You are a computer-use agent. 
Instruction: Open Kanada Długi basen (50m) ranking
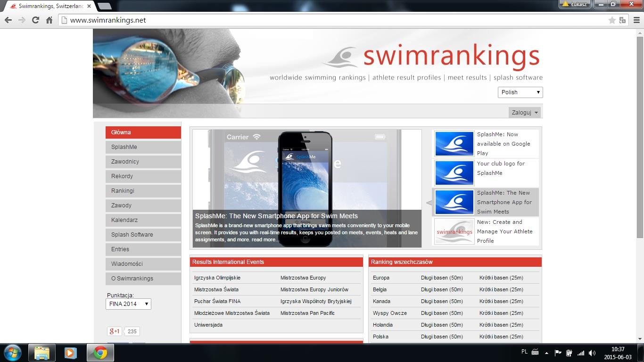tap(442, 301)
